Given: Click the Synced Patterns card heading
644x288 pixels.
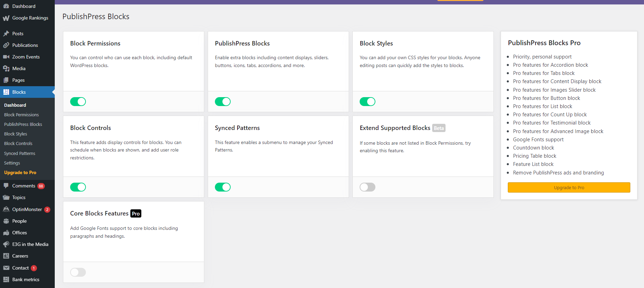Looking at the screenshot, I should point(237,128).
